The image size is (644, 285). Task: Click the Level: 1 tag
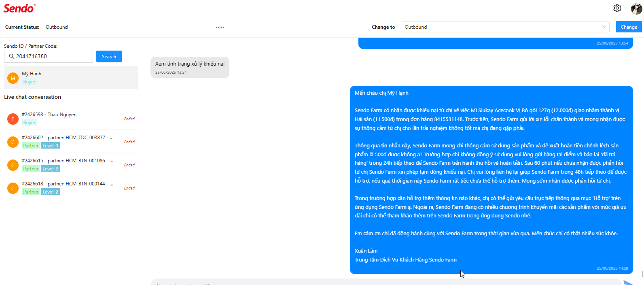coord(51,146)
